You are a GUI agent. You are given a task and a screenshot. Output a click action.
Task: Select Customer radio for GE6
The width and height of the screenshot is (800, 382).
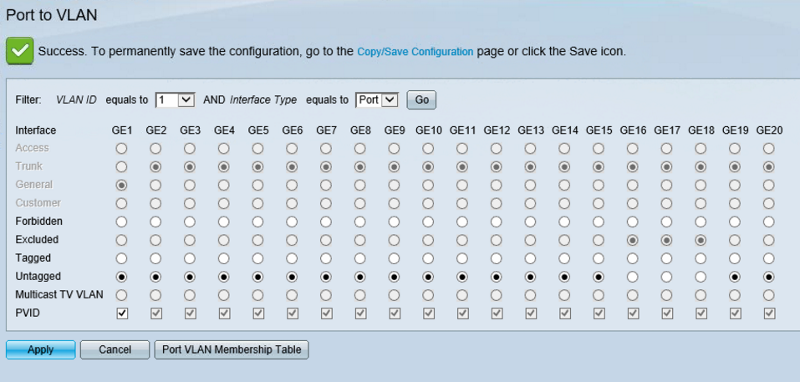point(292,203)
